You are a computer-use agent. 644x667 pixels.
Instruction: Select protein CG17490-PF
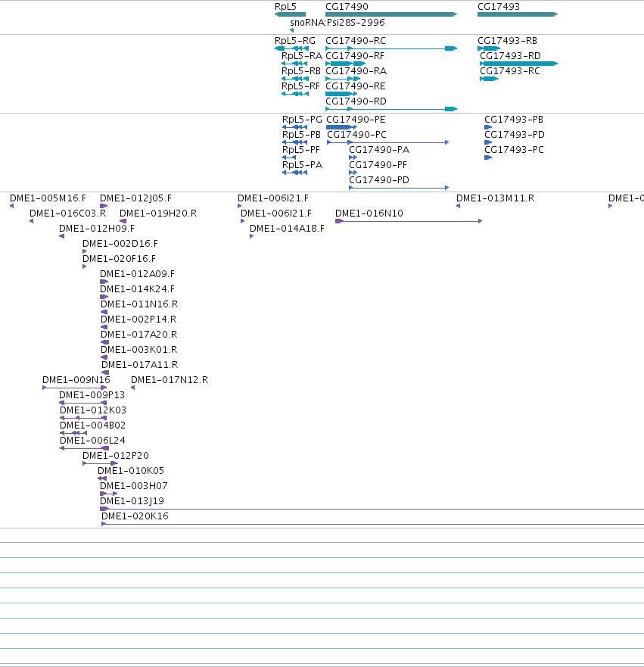[353, 173]
